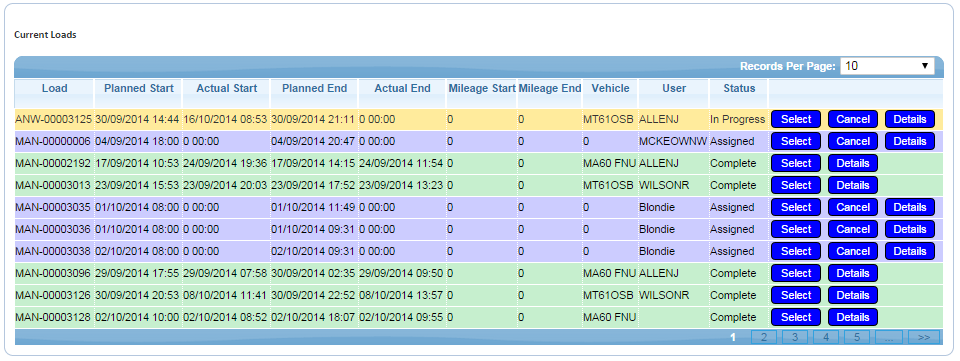This screenshot has width=960, height=361.
Task: Open Details for load MAN-00003126
Action: [853, 296]
